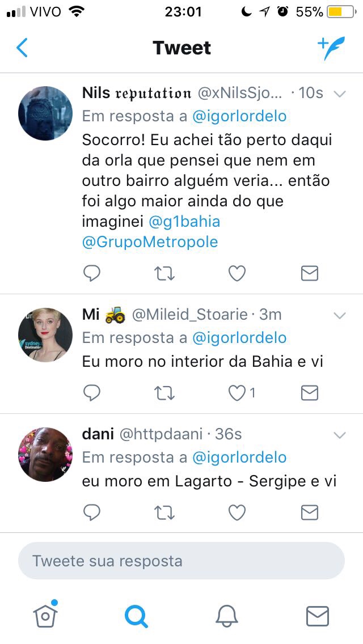
Task: Share Nils reputation's tweet via message icon
Action: point(310,274)
